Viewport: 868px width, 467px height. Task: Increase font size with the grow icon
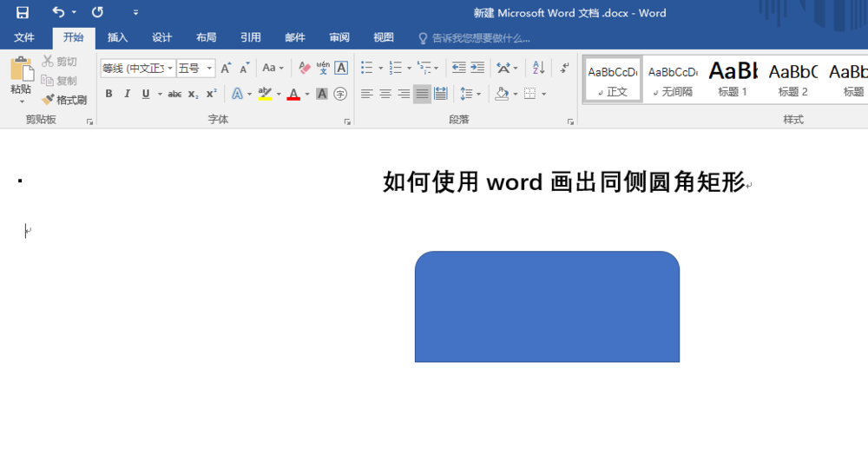point(226,68)
